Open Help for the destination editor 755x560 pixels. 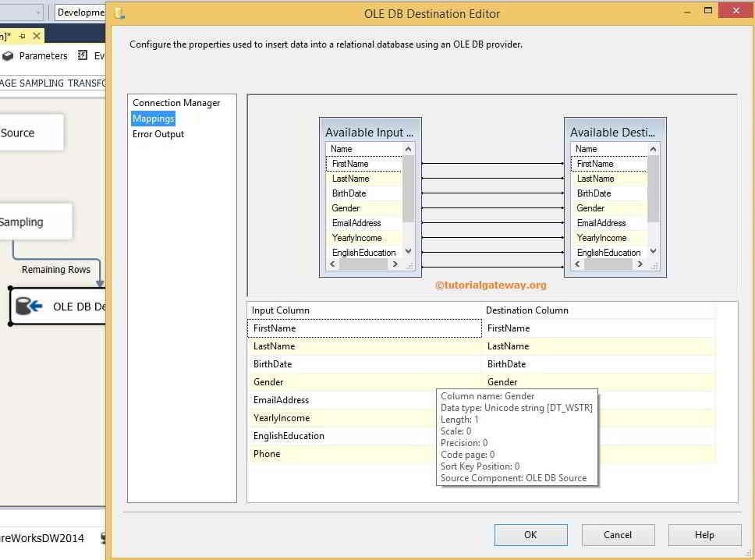click(x=704, y=534)
